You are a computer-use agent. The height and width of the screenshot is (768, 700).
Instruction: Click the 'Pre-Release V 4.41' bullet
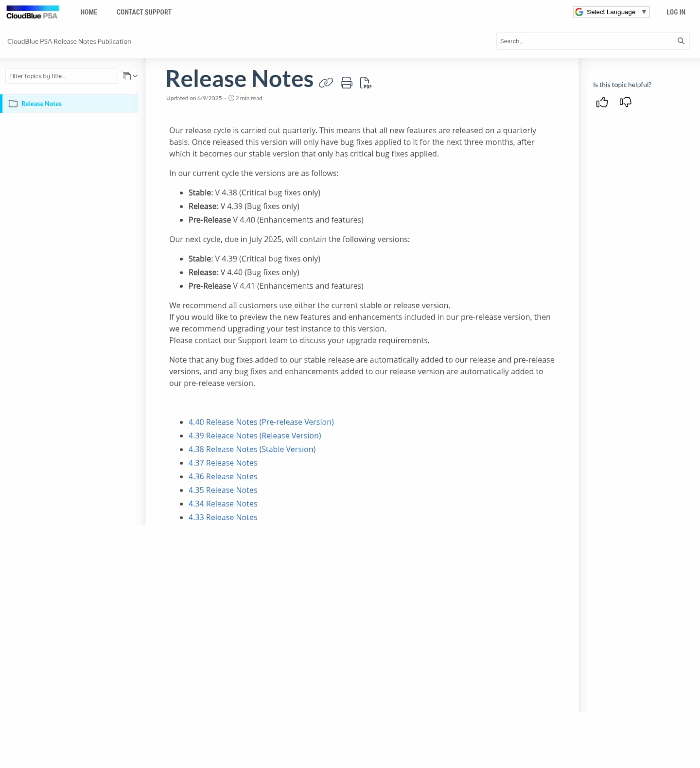pyautogui.click(x=276, y=286)
